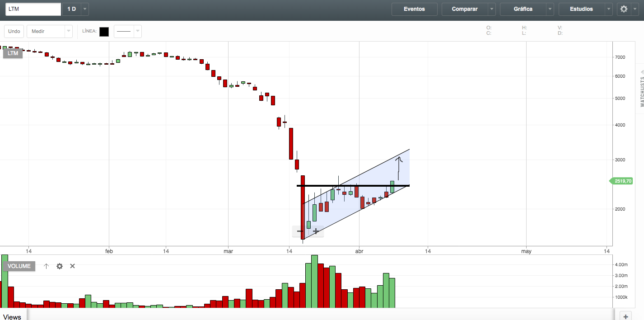Image resolution: width=644 pixels, height=320 pixels.
Task: Open the chart settings gear icon
Action: click(x=624, y=9)
